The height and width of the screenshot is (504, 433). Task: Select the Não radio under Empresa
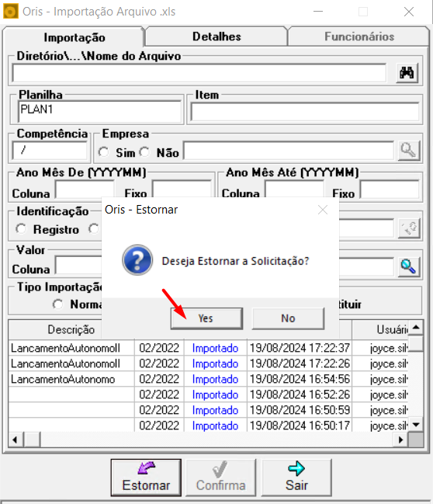(144, 152)
